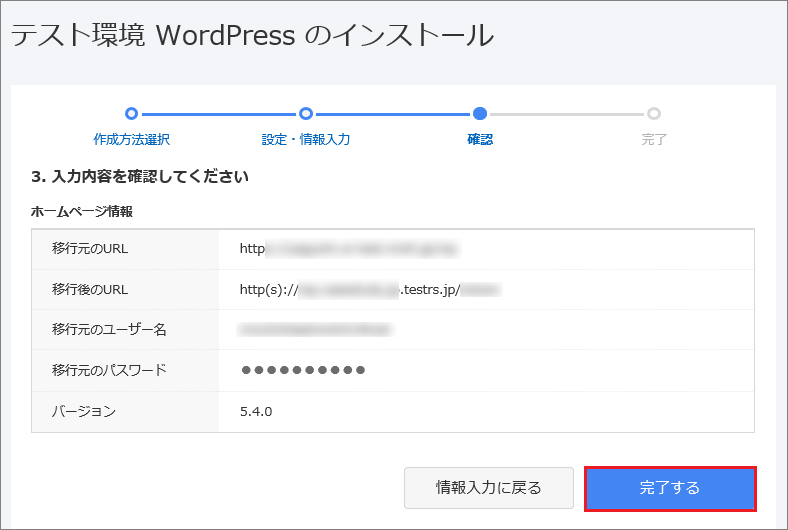Image resolution: width=788 pixels, height=530 pixels.
Task: Click the 完了する button
Action: pos(670,488)
